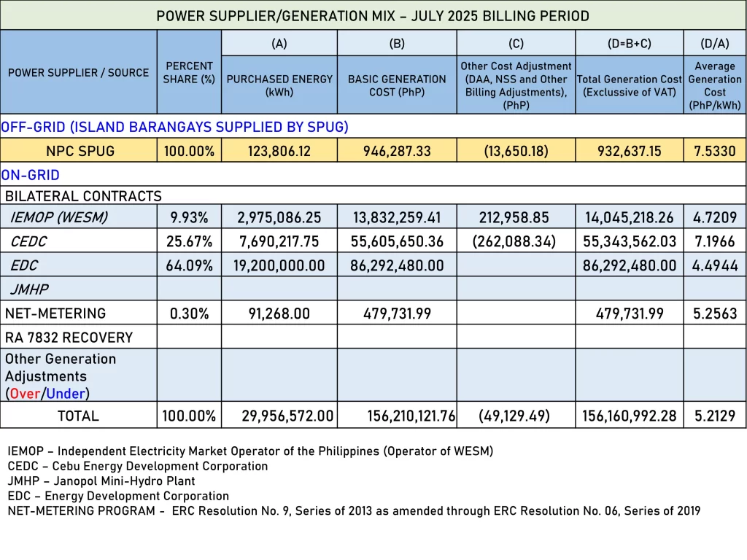The height and width of the screenshot is (560, 747).
Task: Select the BILATERAL CONTRACTS row label
Action: tap(83, 196)
